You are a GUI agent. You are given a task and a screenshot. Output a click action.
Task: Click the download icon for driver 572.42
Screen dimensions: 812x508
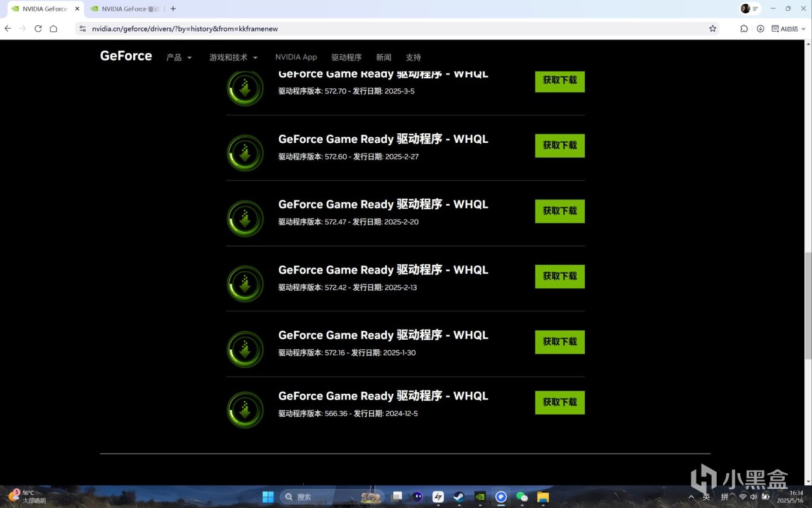point(245,284)
